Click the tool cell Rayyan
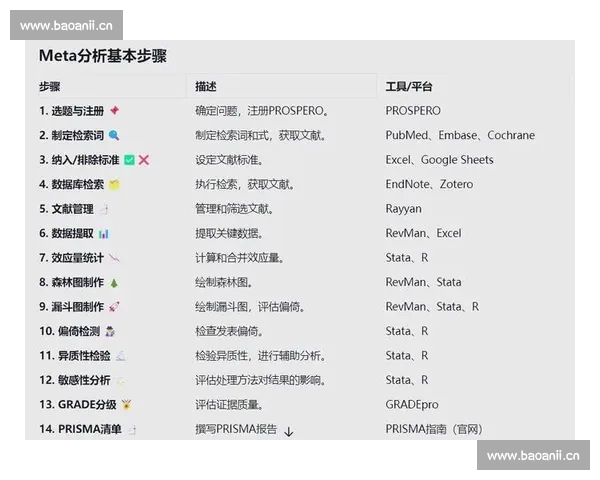 [404, 209]
